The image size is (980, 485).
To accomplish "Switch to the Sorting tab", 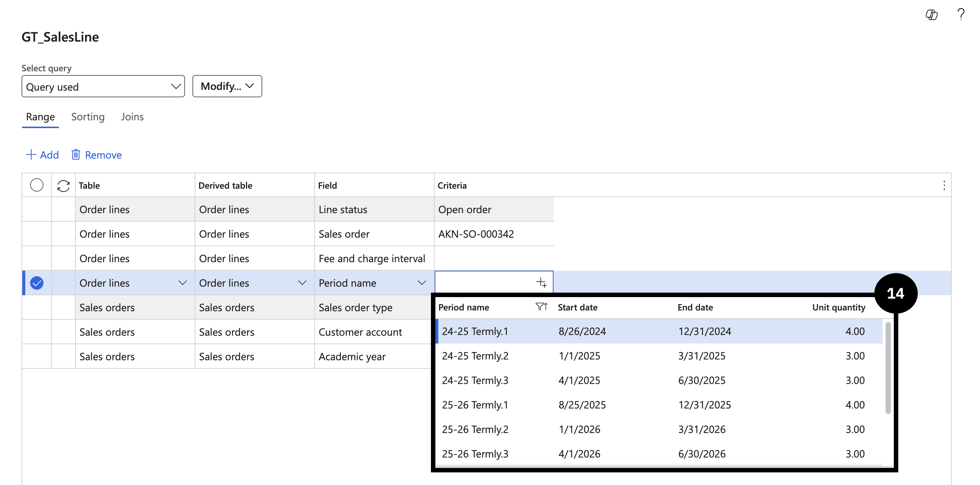I will coord(88,117).
